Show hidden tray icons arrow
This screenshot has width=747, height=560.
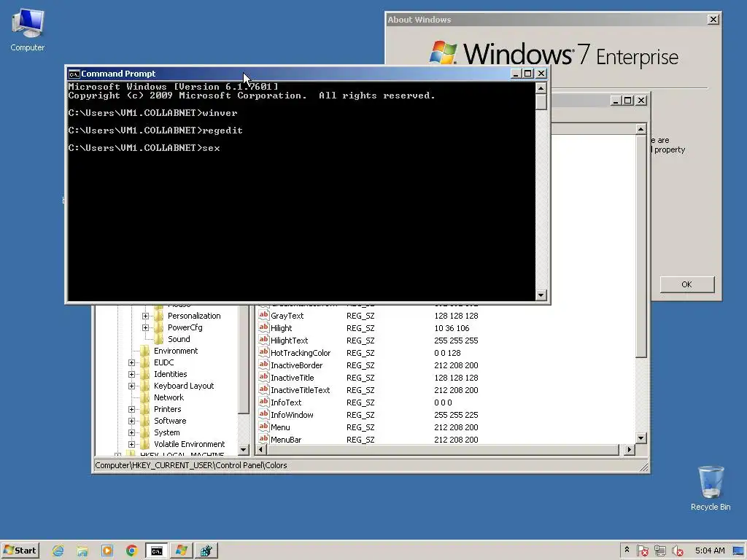pos(627,550)
